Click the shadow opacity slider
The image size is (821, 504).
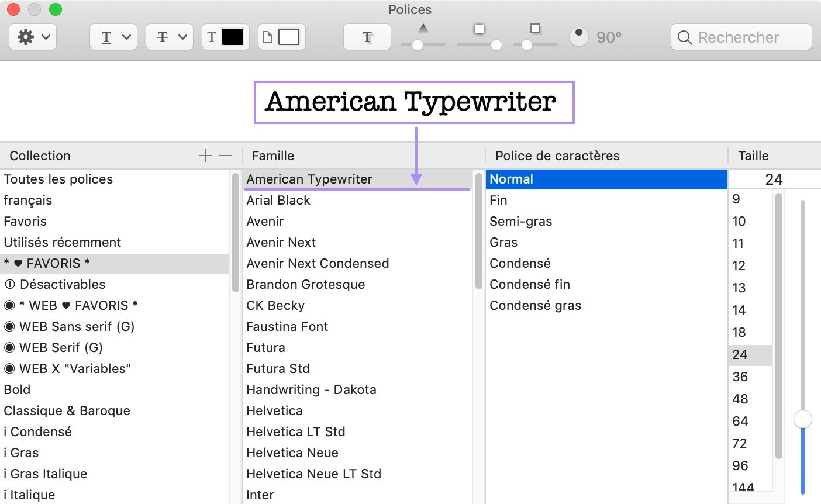coord(423,44)
